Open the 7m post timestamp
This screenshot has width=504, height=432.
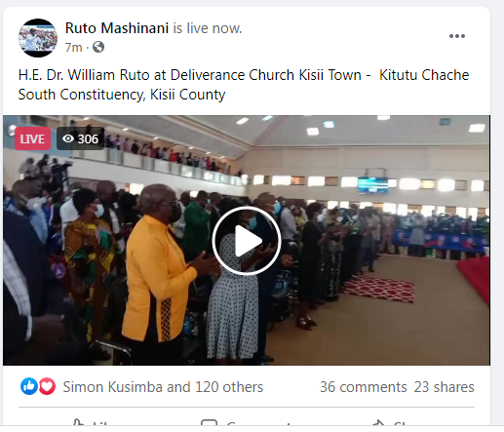(x=73, y=48)
